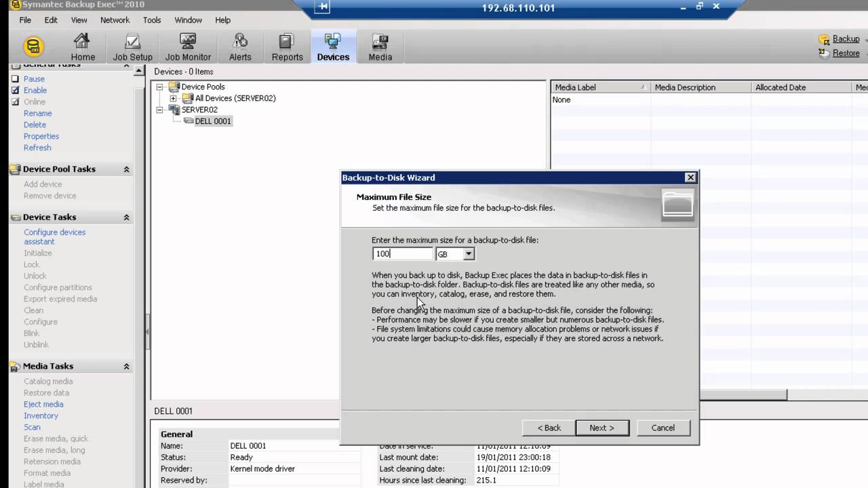
Task: Collapse the Device Pools tree node
Action: [160, 87]
